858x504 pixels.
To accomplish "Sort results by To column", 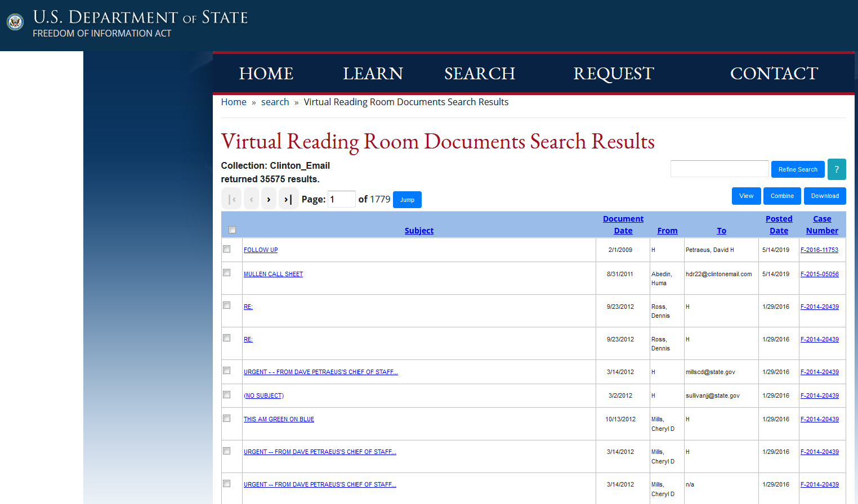I will coord(721,231).
